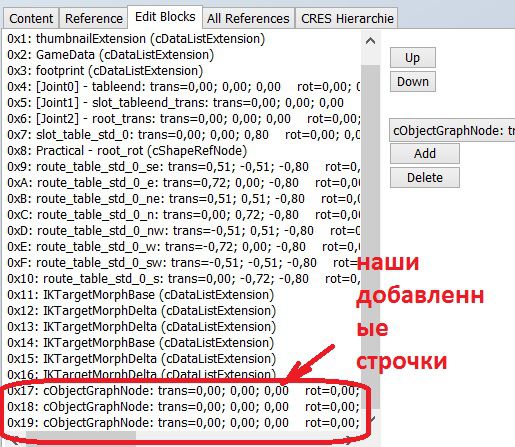Image resolution: width=515 pixels, height=447 pixels.
Task: Select row 0x5: [Joint1] - slot_tableend_trans
Action: click(x=182, y=103)
